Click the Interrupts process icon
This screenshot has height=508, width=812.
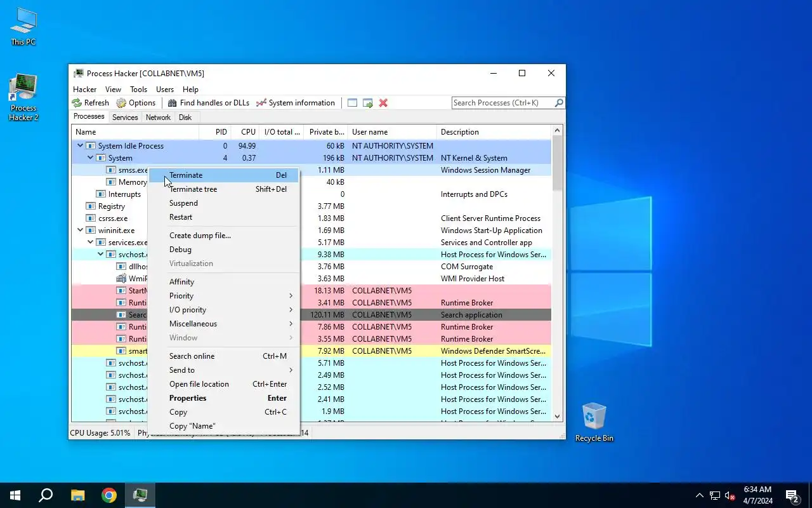coord(100,194)
